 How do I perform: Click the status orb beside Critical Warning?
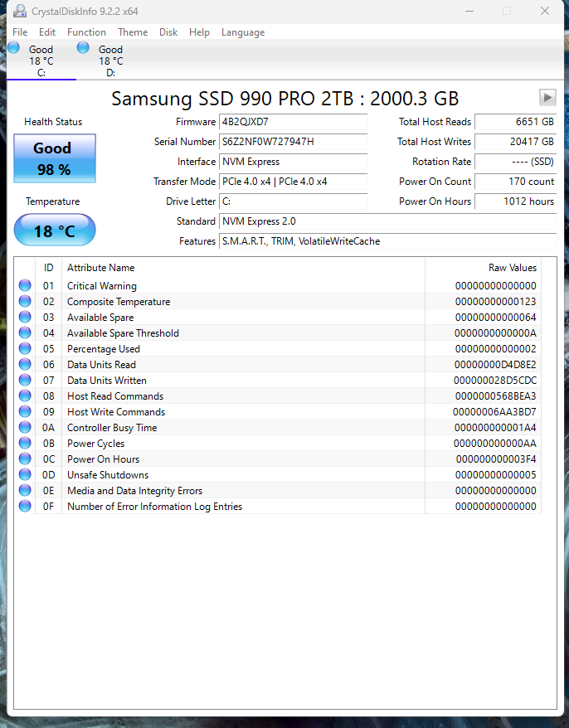(25, 286)
